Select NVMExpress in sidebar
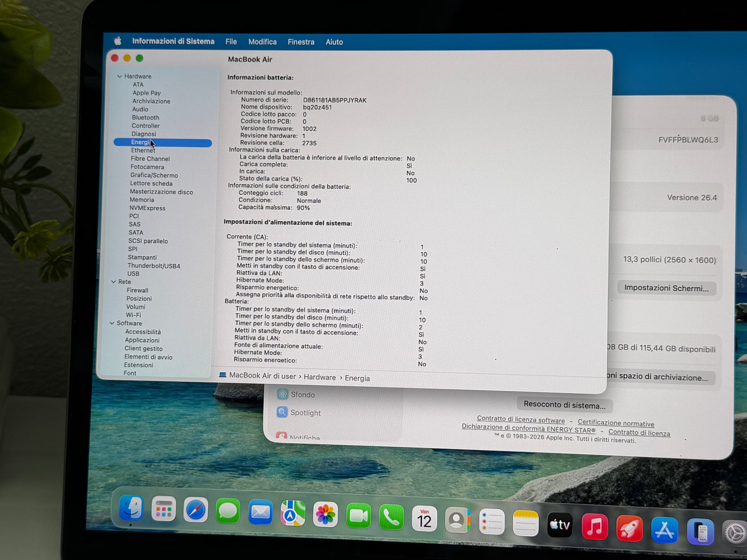The image size is (747, 560). [x=147, y=208]
